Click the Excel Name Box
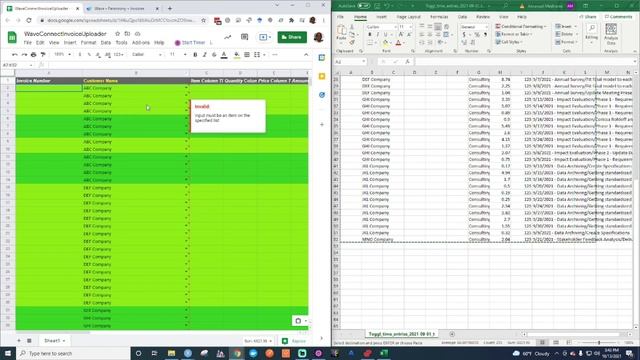This screenshot has height=360, width=640. click(350, 62)
